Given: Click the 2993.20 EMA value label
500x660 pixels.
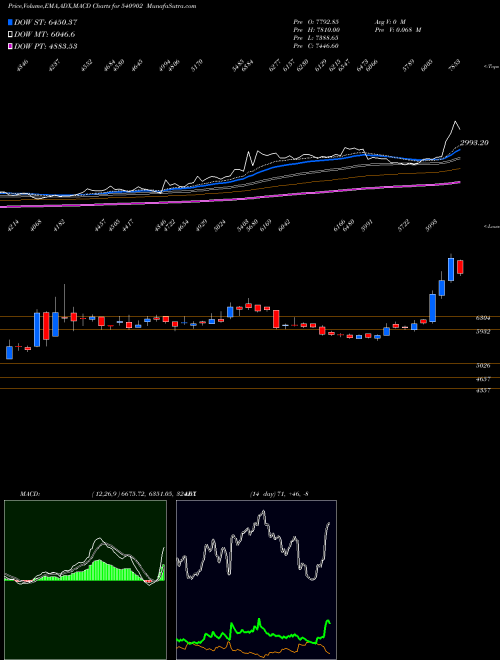Looking at the screenshot, I should coord(474,143).
